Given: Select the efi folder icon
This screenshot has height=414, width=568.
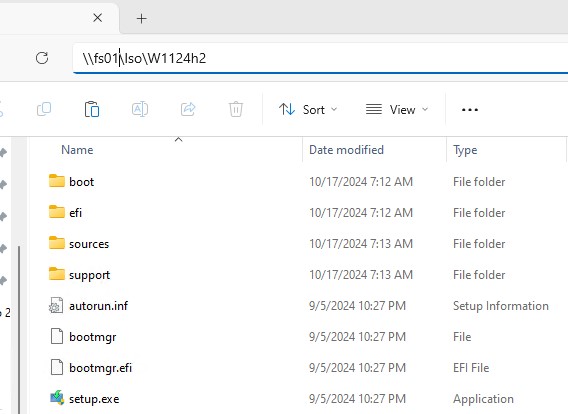Looking at the screenshot, I should click(57, 212).
